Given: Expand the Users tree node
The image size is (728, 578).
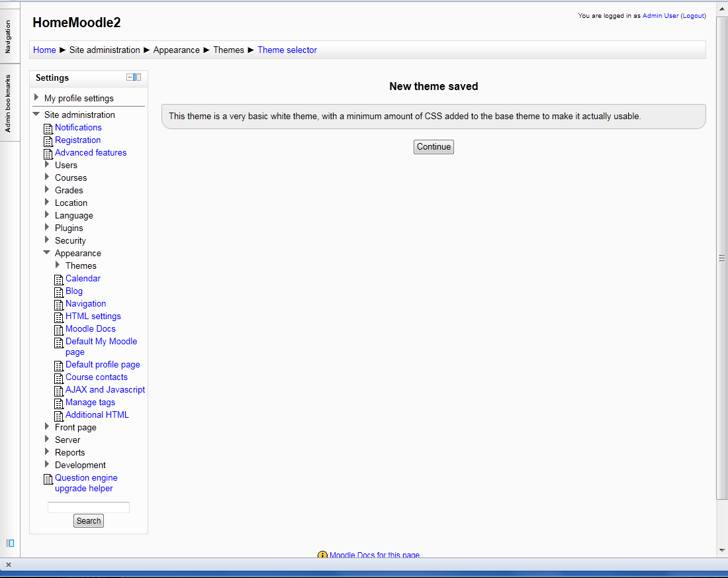Looking at the screenshot, I should coord(47,164).
